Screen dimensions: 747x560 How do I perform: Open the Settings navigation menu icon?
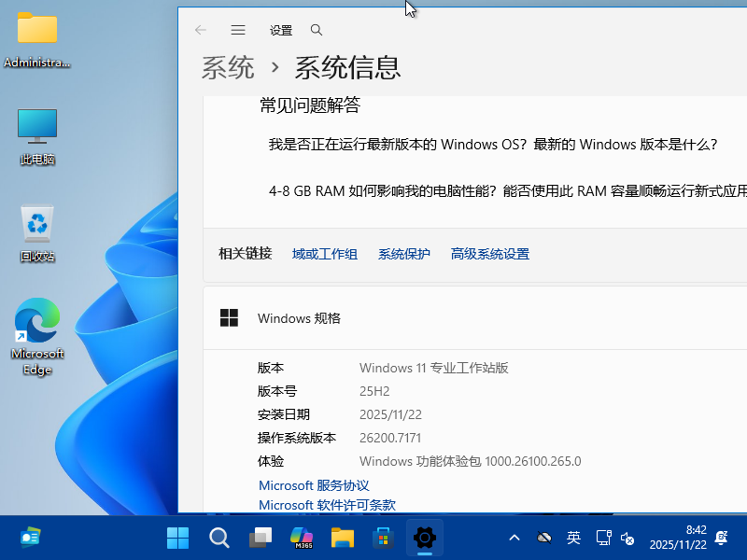pyautogui.click(x=237, y=30)
